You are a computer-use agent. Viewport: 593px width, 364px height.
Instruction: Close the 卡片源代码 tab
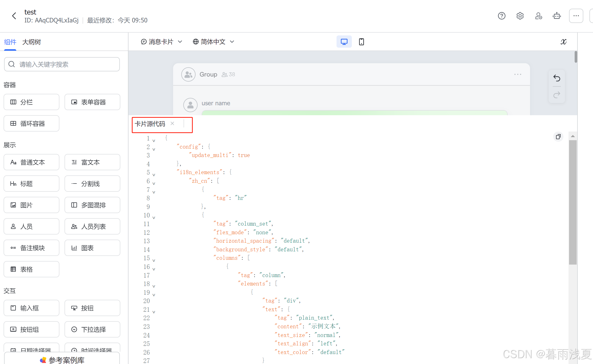pyautogui.click(x=172, y=124)
